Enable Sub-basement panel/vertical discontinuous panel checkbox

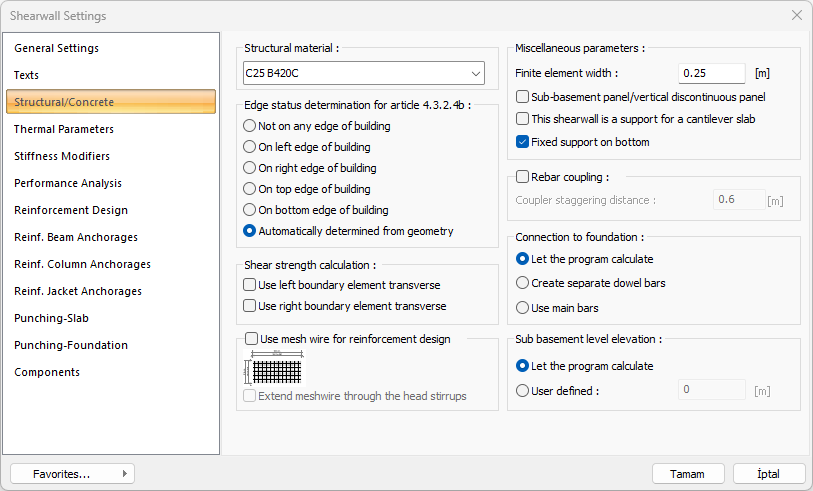click(523, 97)
